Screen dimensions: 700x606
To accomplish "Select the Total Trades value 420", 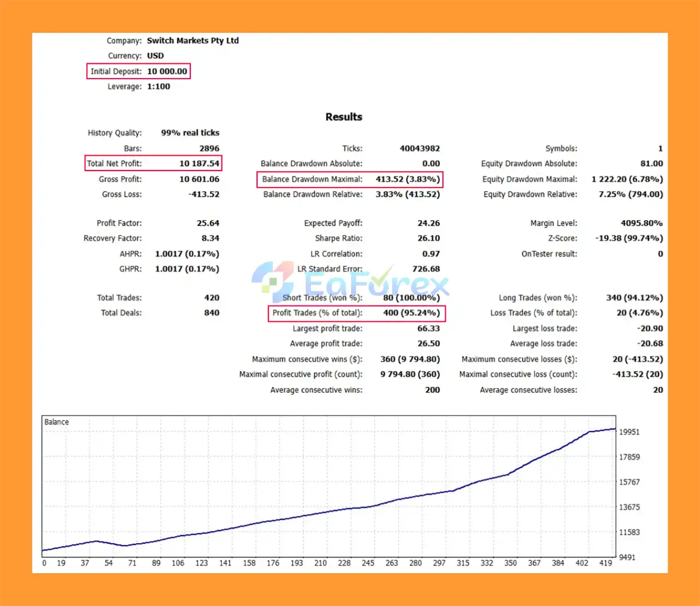I will 212,298.
